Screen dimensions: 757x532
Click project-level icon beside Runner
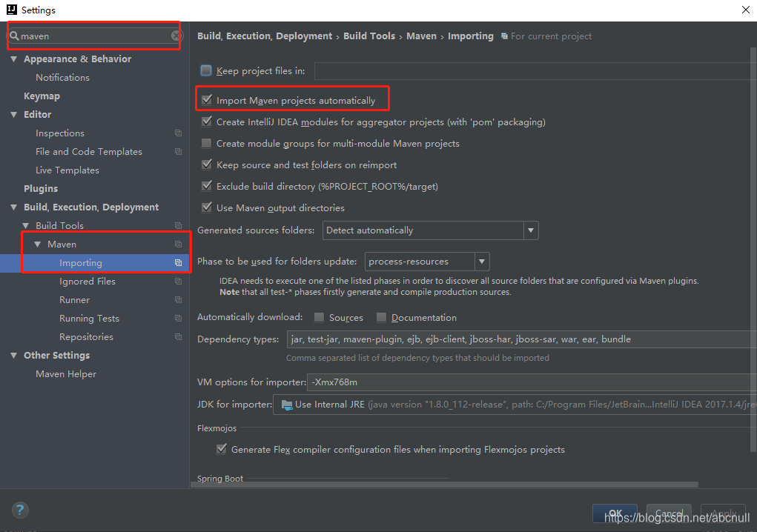pos(178,300)
